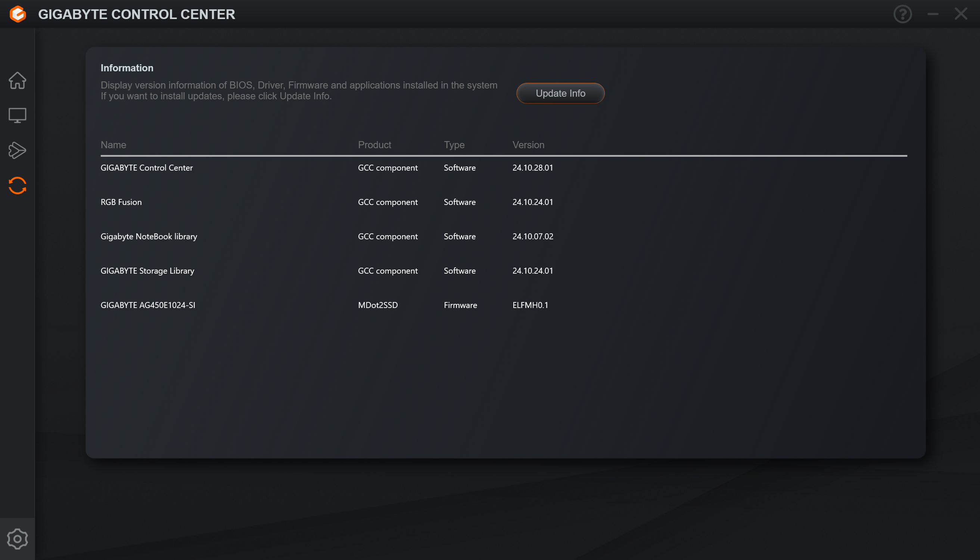Click the Type column header

click(x=454, y=145)
